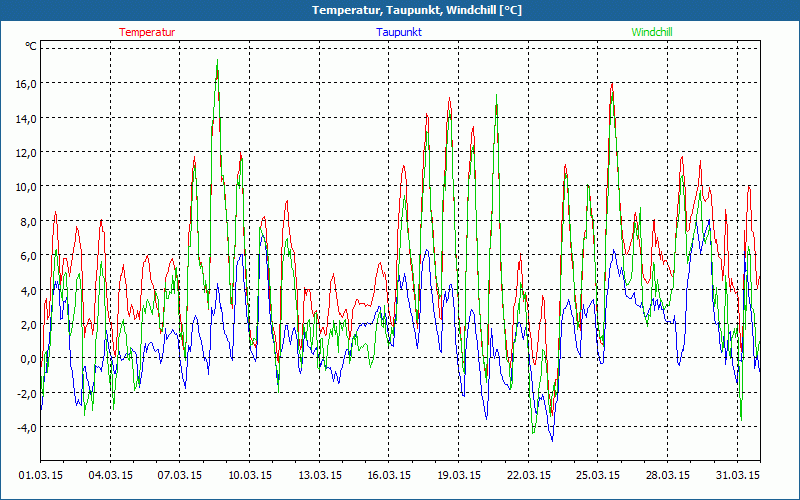Viewport: 800px width, 500px height.
Task: Click the 28.03.15 date label
Action: pyautogui.click(x=667, y=475)
